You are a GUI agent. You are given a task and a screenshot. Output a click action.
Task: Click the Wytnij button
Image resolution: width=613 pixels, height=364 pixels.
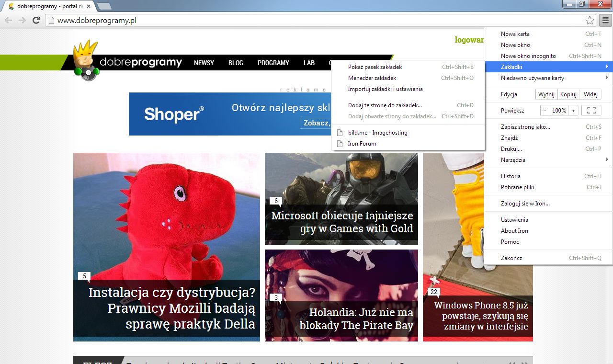(546, 94)
